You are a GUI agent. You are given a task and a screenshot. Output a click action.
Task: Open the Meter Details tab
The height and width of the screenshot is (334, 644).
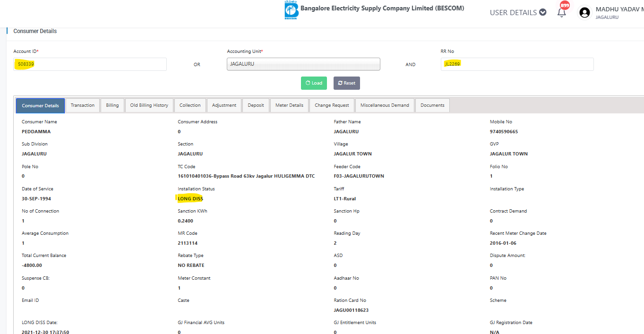[x=290, y=105]
